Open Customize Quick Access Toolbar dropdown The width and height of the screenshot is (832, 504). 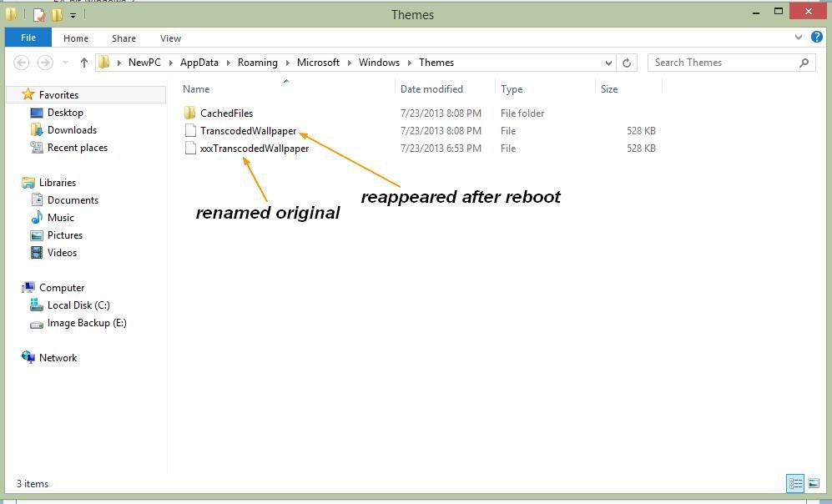(73, 15)
